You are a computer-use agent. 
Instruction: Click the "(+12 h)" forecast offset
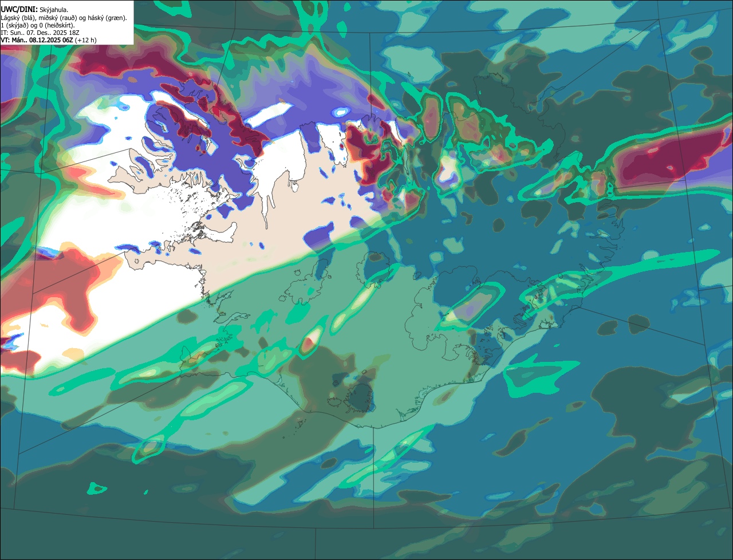85,40
